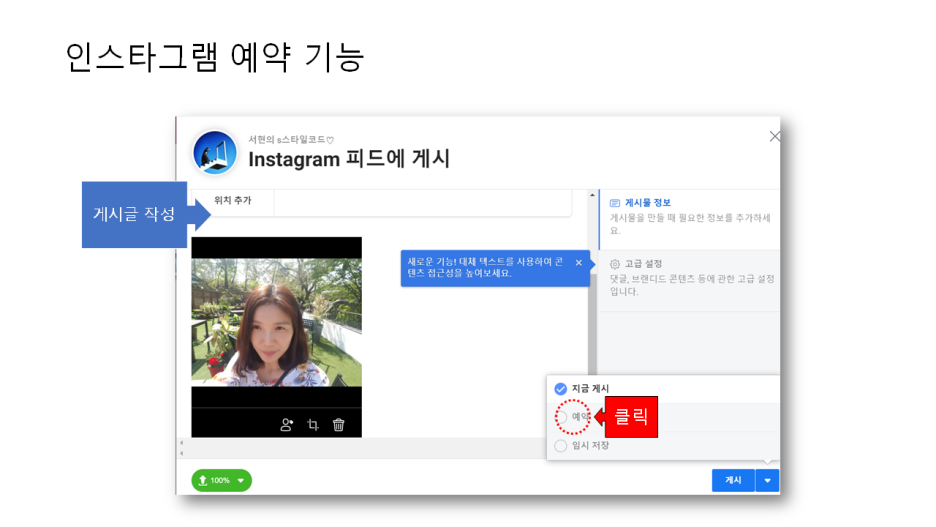This screenshot has height=527, width=936.
Task: Expand the dropdown arrow beside 게시
Action: pyautogui.click(x=768, y=480)
